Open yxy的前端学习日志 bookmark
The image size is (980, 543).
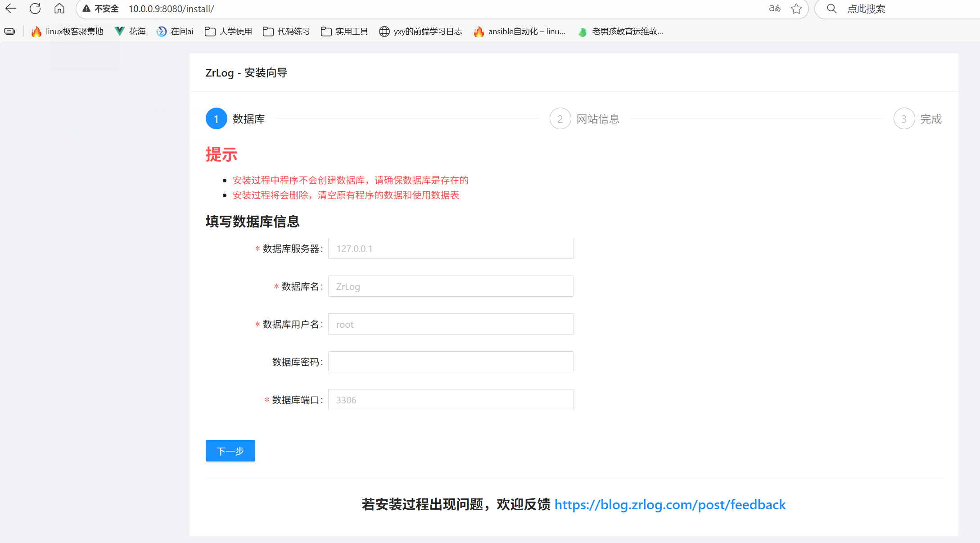point(420,31)
